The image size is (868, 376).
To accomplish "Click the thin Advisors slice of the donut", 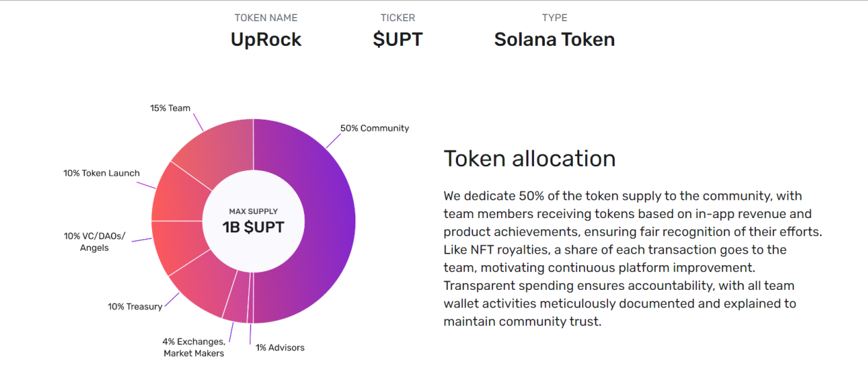I will (251, 310).
